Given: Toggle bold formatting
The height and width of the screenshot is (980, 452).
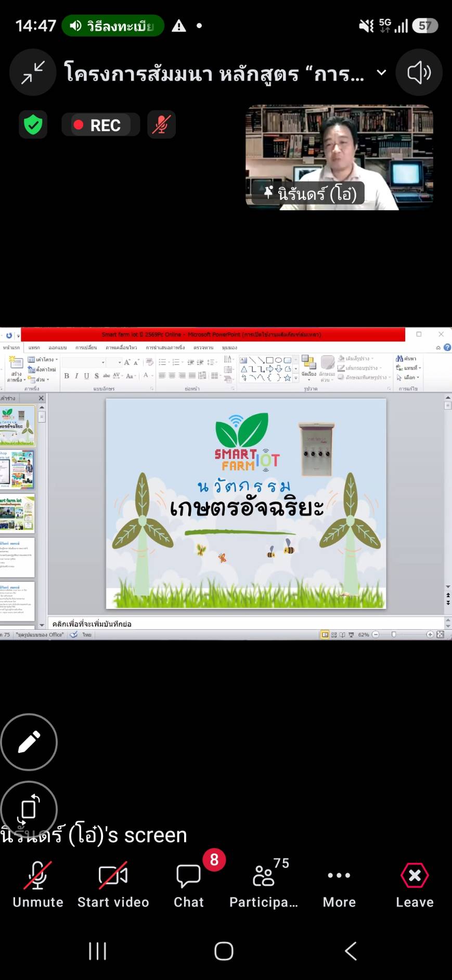Looking at the screenshot, I should click(67, 376).
